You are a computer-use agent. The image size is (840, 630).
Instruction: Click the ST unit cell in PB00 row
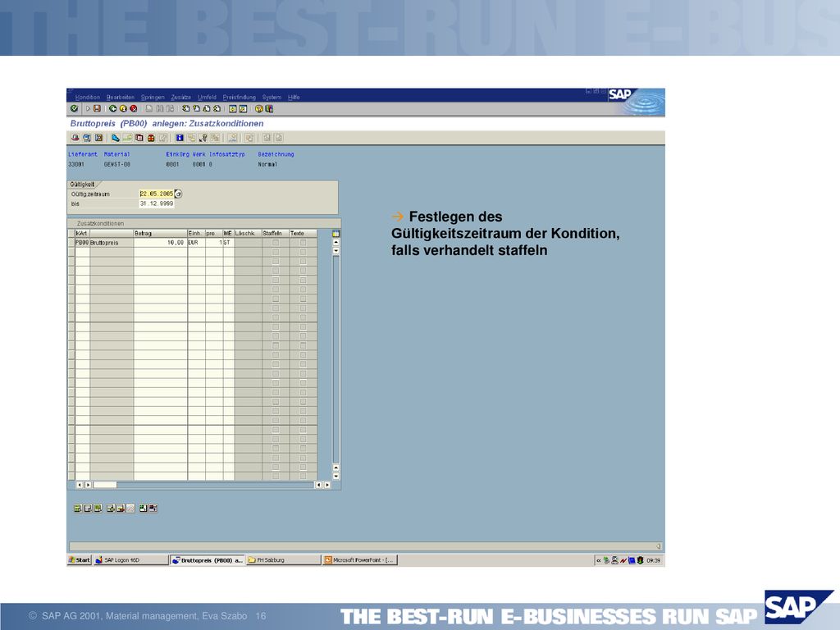229,243
